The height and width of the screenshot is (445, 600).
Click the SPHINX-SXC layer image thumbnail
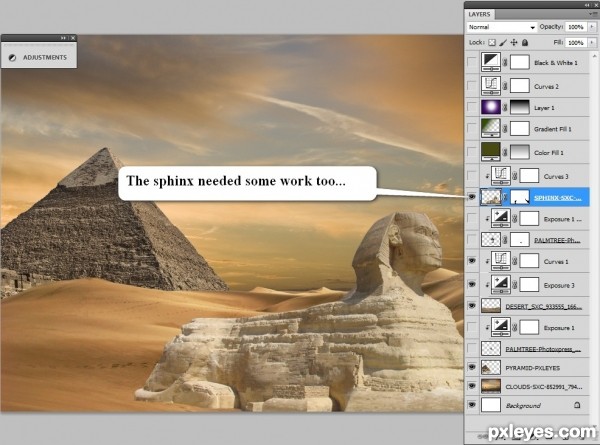pos(491,197)
